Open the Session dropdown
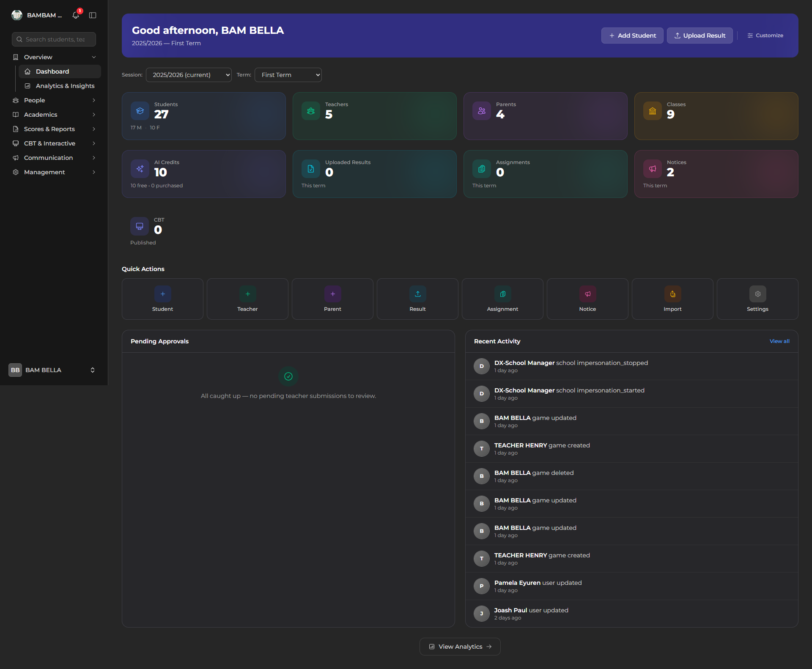Screen dimensions: 812x669 (x=189, y=75)
